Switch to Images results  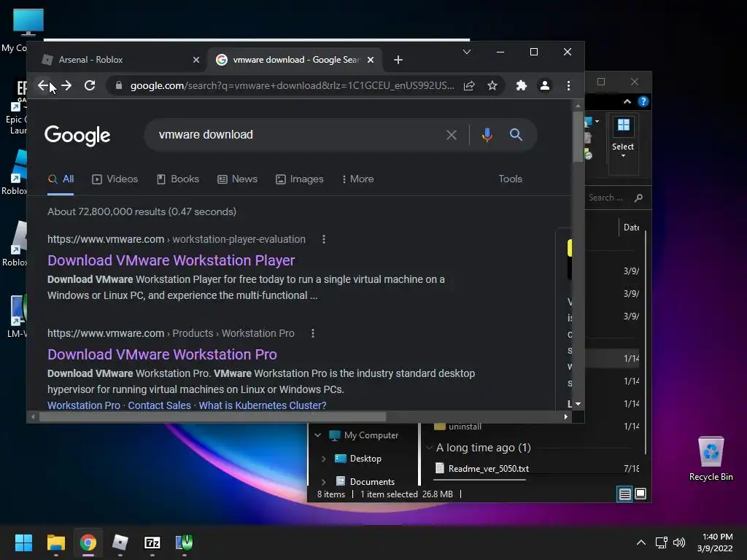point(300,179)
